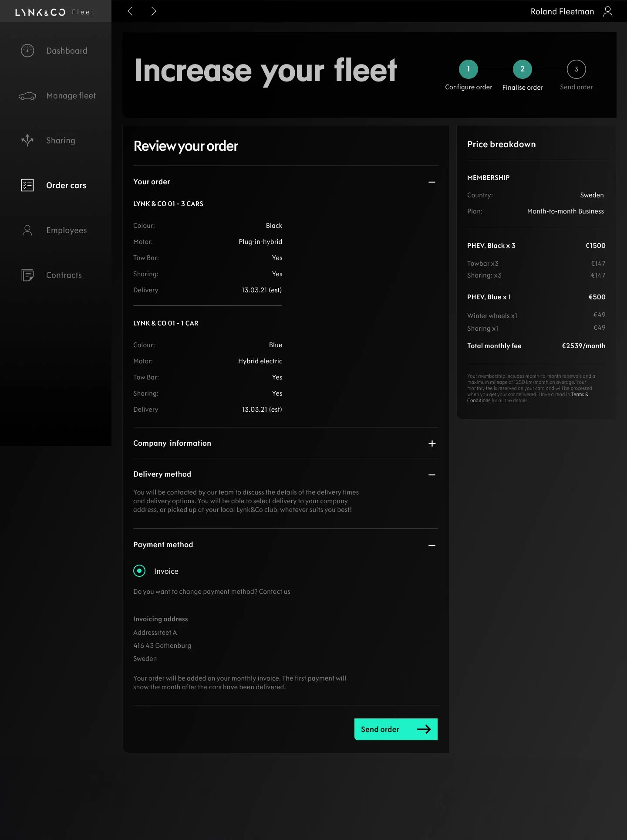Open Order cars in the sidebar
Viewport: 627px width, 840px height.
coord(66,185)
